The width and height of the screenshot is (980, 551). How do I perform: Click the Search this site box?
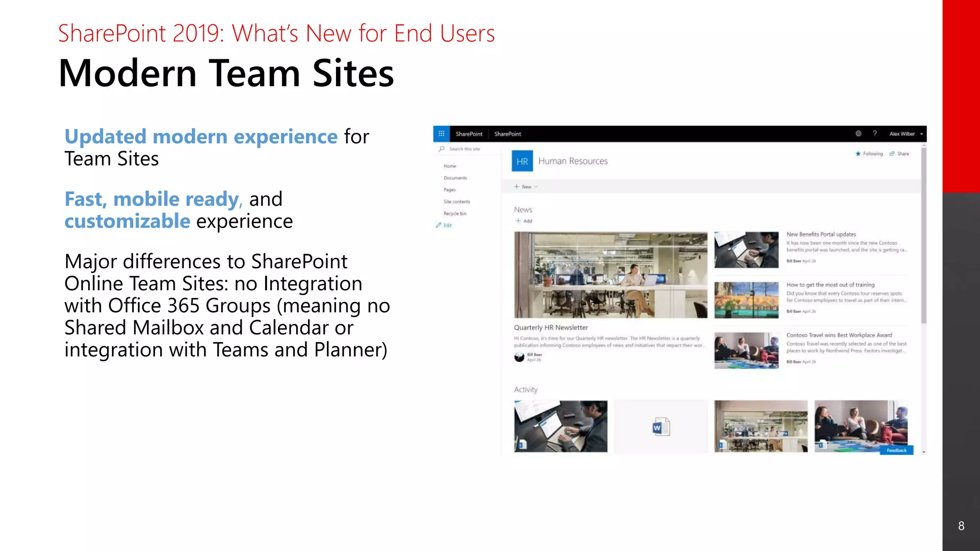tap(467, 149)
